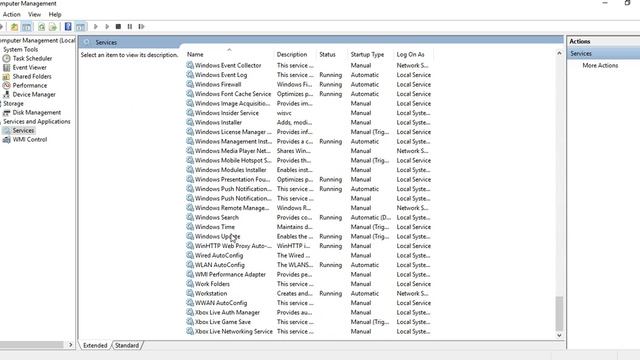Click the Windows Installer service icon
This screenshot has width=640, height=360.
tap(190, 122)
